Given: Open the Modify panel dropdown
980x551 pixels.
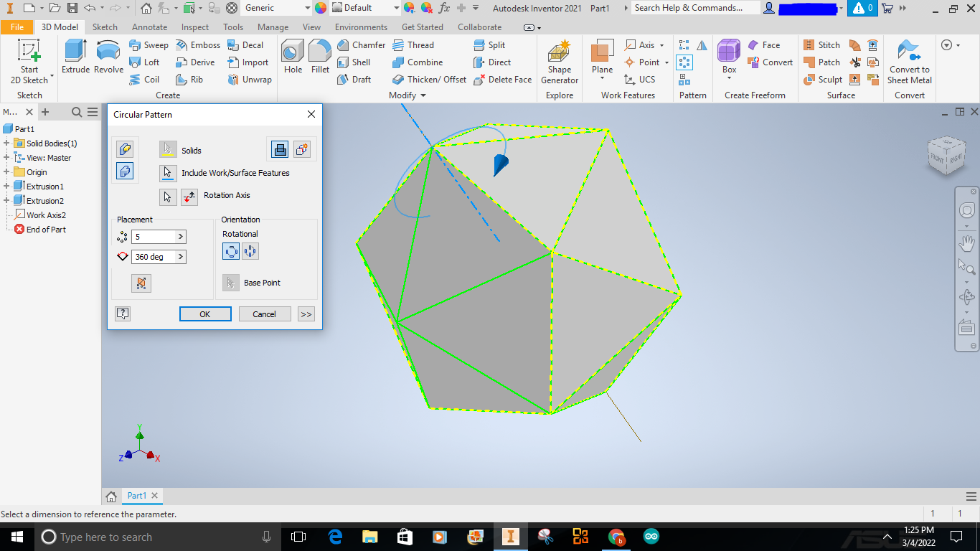Looking at the screenshot, I should 423,95.
